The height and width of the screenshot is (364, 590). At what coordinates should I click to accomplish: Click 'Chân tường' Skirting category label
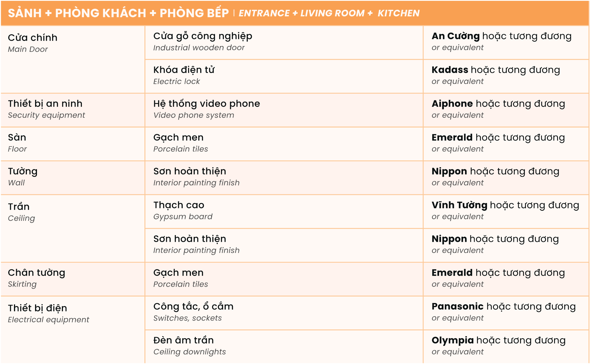tap(36, 273)
